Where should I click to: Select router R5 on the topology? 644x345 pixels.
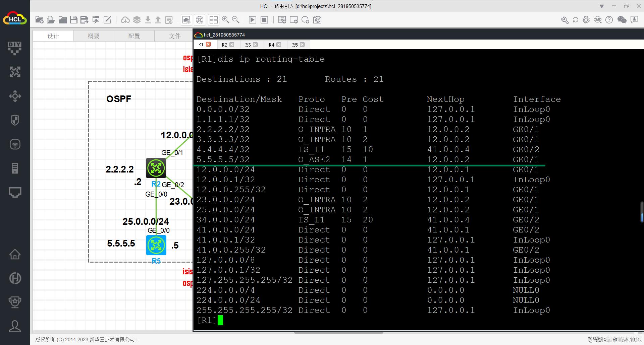pyautogui.click(x=156, y=245)
